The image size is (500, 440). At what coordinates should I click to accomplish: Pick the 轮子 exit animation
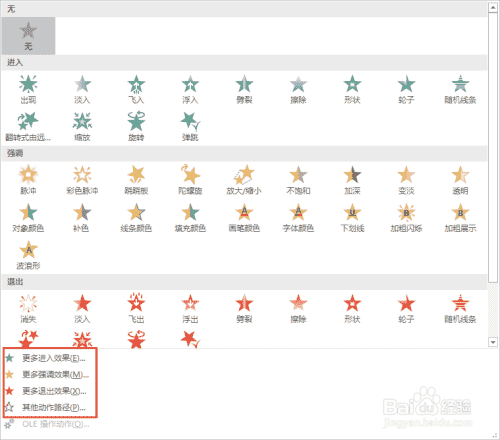point(406,309)
